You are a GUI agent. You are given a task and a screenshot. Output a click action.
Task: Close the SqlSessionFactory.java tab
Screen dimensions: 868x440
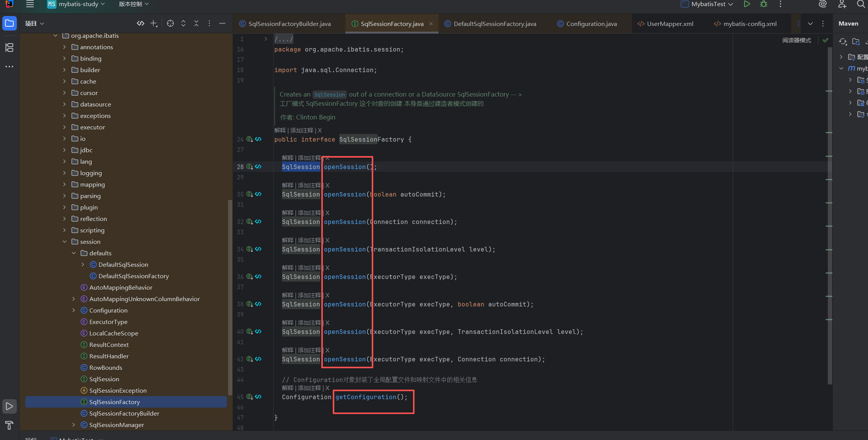coord(431,24)
